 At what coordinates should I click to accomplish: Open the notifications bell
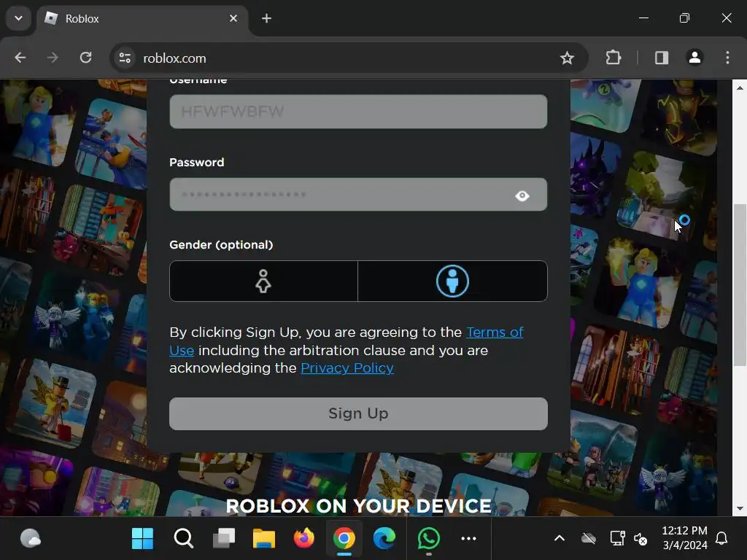721,539
